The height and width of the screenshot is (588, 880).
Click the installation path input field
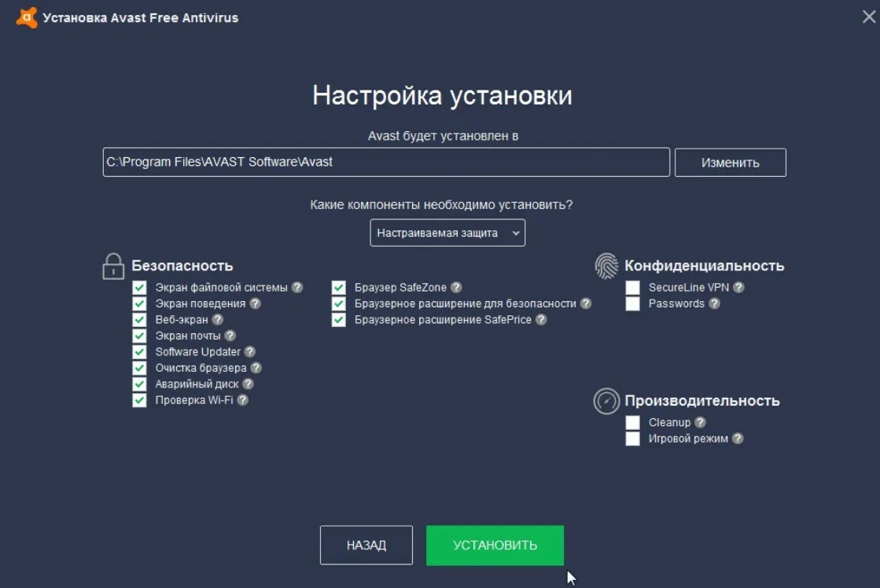pos(386,162)
